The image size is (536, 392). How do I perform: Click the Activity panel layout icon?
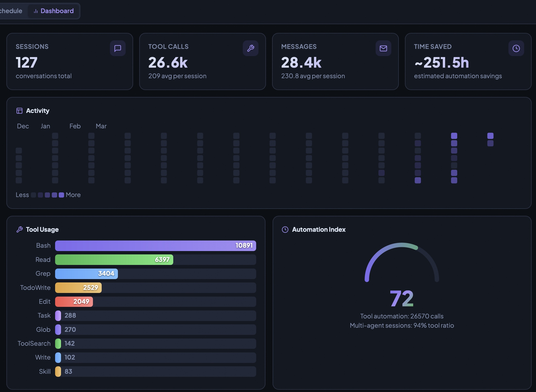(19, 111)
